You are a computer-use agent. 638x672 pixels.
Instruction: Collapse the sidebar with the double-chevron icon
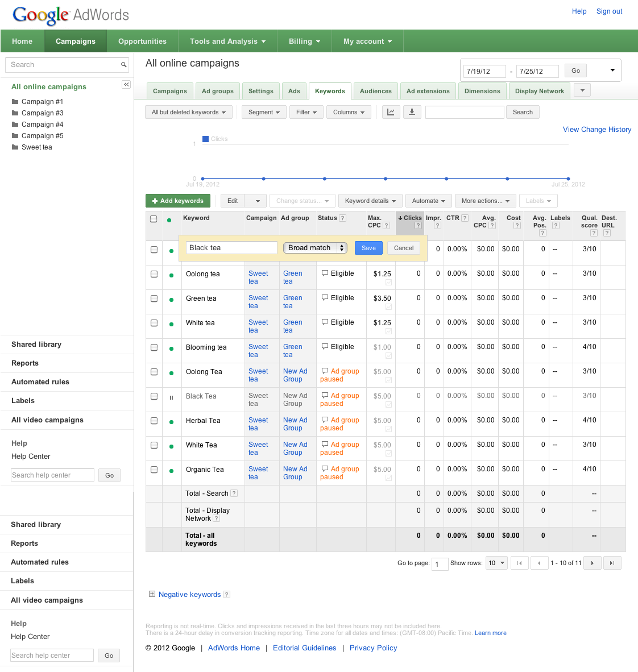tap(126, 85)
